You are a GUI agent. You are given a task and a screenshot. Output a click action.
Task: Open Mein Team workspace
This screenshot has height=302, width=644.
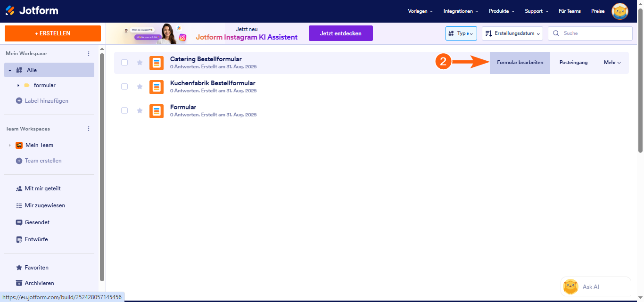click(39, 145)
